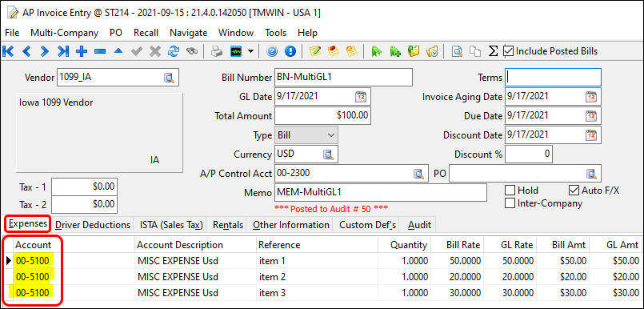Jump to the last record icon
Image resolution: width=644 pixels, height=309 pixels.
pos(63,51)
